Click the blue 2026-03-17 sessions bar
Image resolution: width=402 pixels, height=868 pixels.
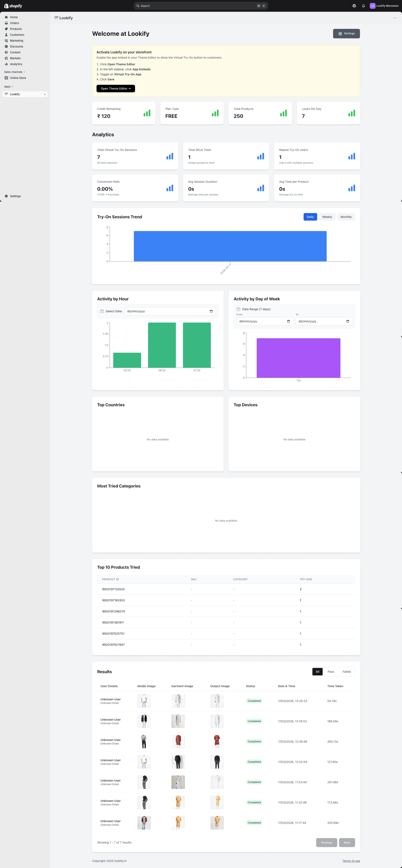[x=230, y=246]
